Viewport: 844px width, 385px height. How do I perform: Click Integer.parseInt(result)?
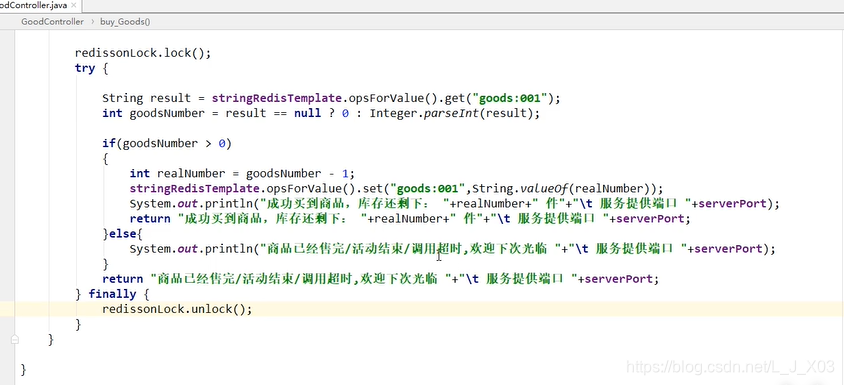[451, 114]
